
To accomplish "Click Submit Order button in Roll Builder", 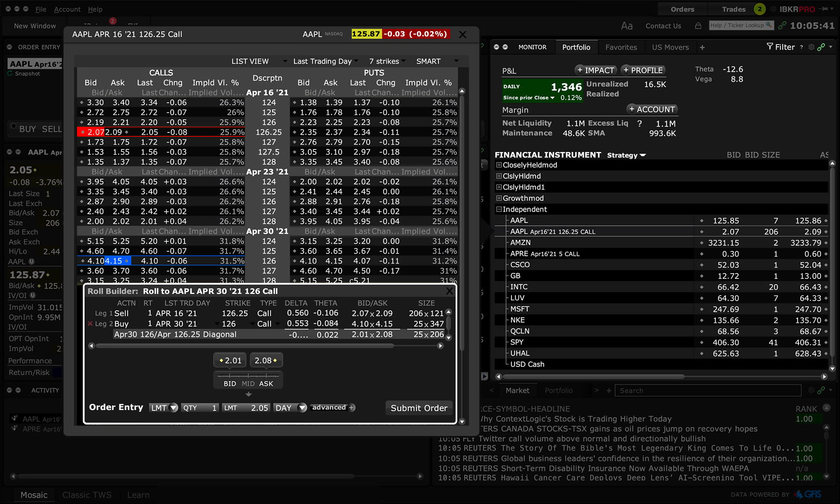I will (418, 408).
